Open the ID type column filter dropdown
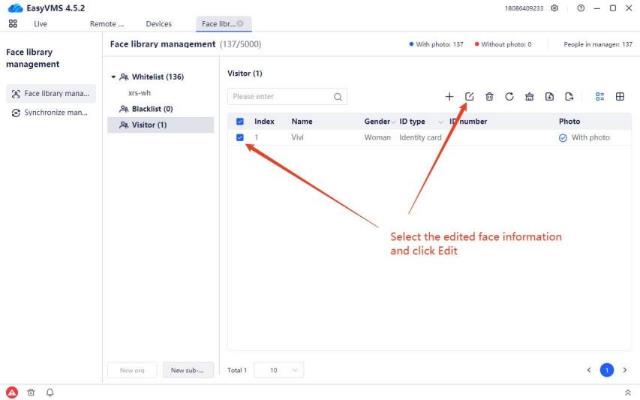Image resolution: width=640 pixels, height=400 pixels. pyautogui.click(x=441, y=121)
